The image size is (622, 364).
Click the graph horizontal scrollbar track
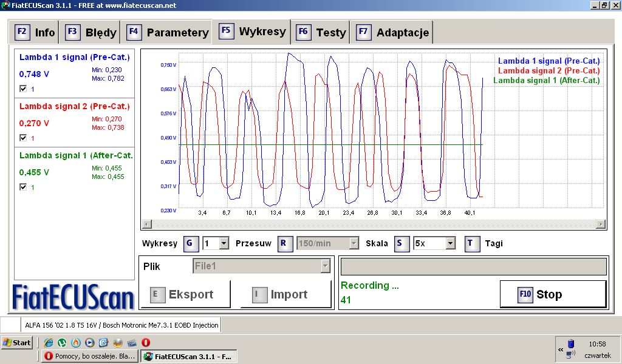[x=373, y=224]
